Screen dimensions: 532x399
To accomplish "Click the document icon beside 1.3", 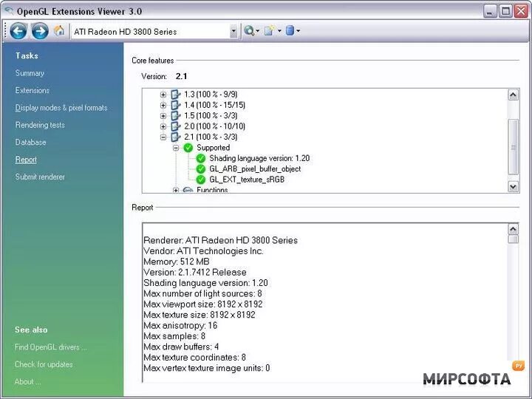I will tap(175, 94).
